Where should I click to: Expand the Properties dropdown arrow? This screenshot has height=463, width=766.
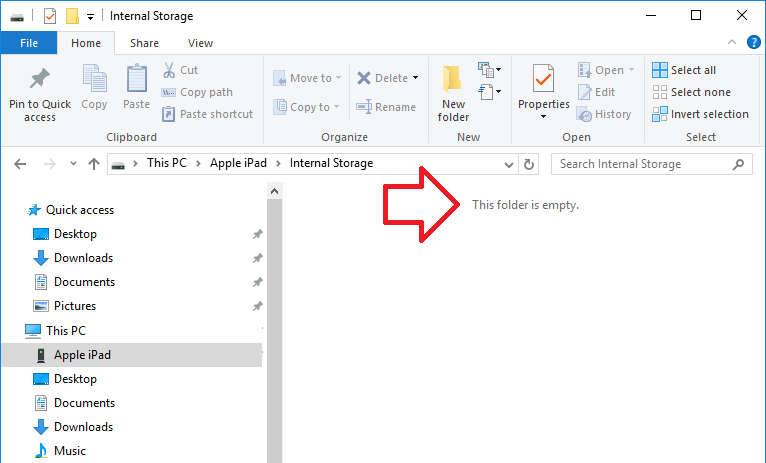pyautogui.click(x=543, y=117)
